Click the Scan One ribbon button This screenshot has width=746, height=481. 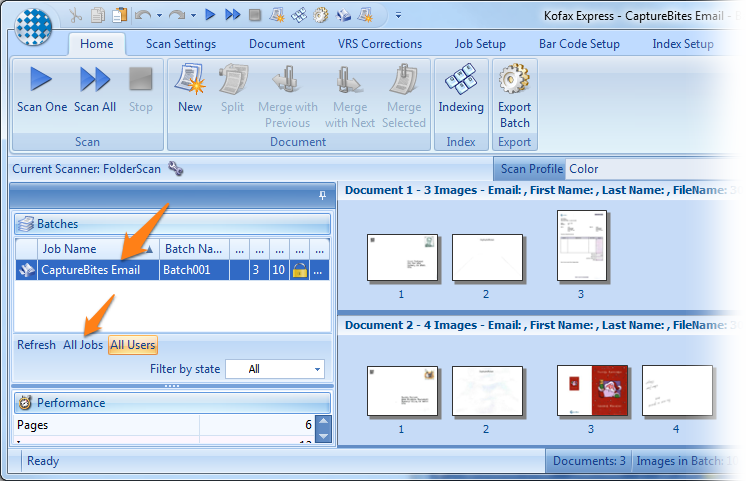click(42, 89)
